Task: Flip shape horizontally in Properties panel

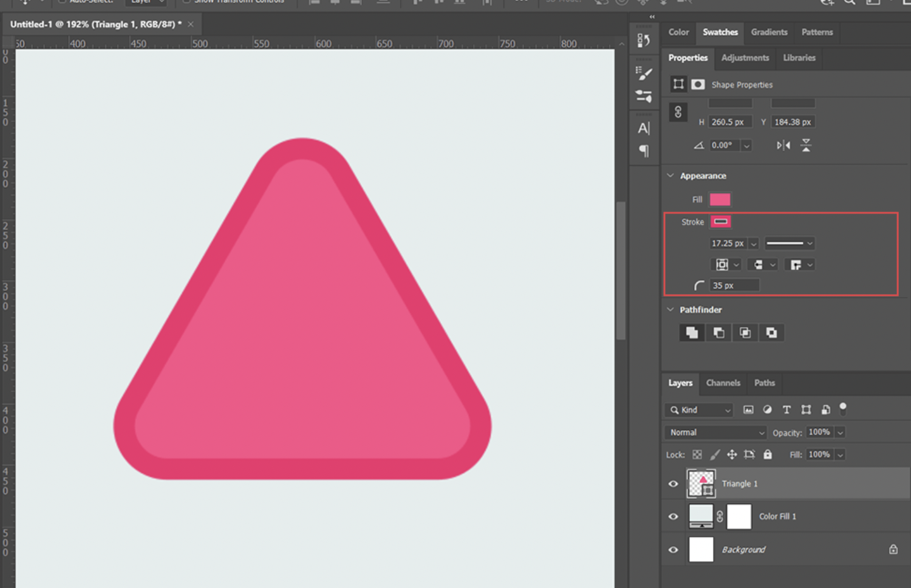Action: (x=783, y=145)
